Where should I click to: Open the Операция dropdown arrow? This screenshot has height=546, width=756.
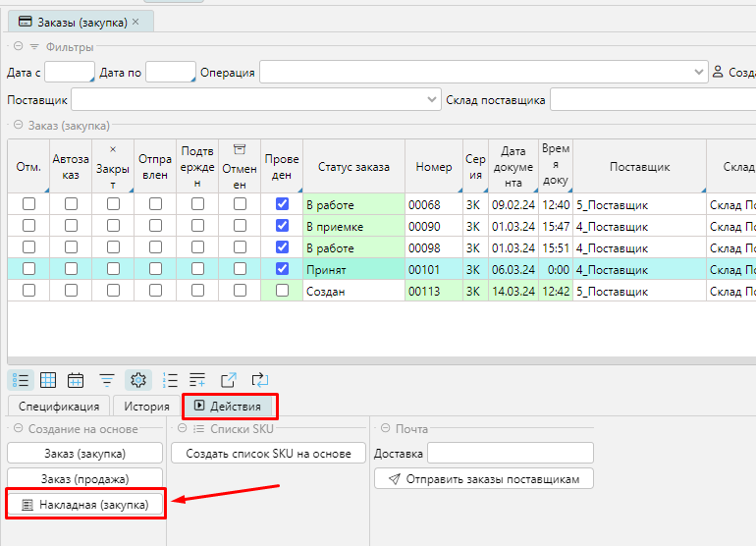699,72
